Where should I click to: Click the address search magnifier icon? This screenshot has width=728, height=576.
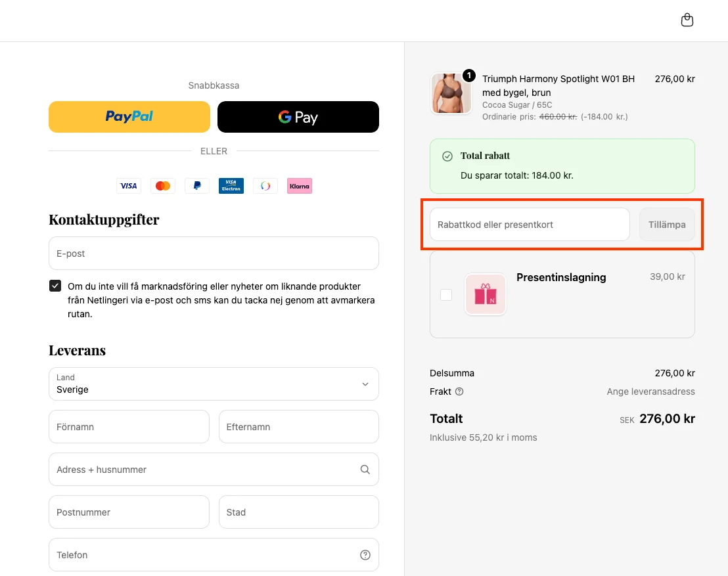(x=365, y=470)
